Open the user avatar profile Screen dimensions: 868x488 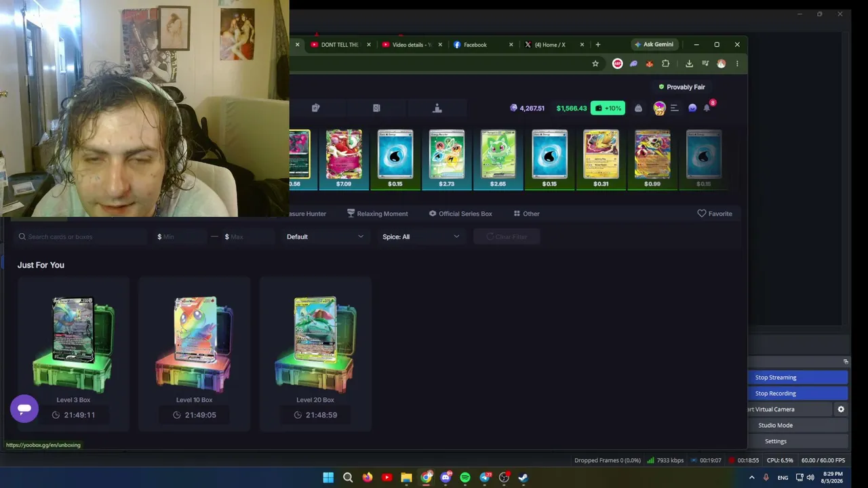click(x=659, y=108)
